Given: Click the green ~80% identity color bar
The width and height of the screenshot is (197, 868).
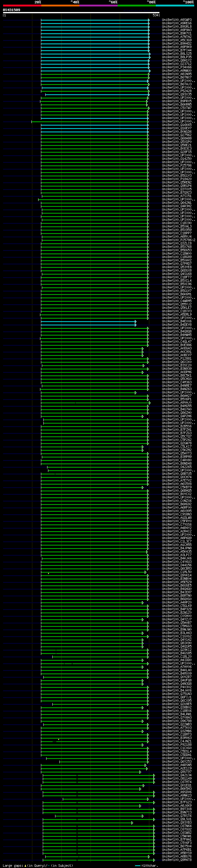Looking at the screenshot, I should click(137, 6).
